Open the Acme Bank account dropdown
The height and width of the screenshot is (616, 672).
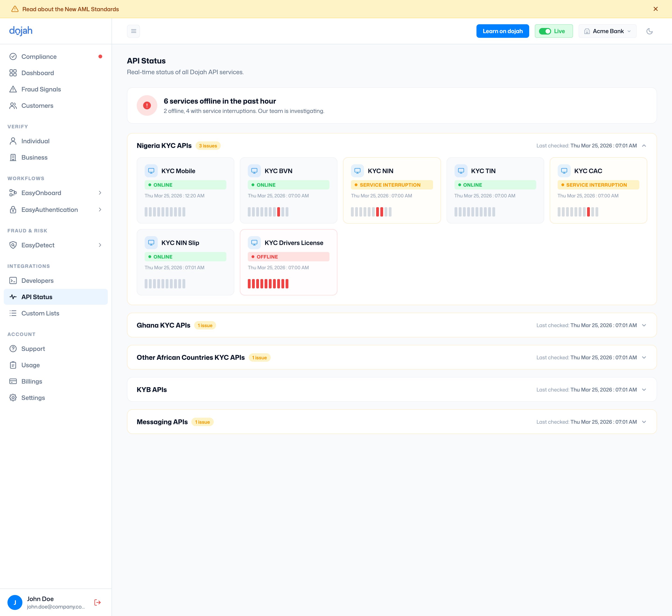[x=607, y=31]
